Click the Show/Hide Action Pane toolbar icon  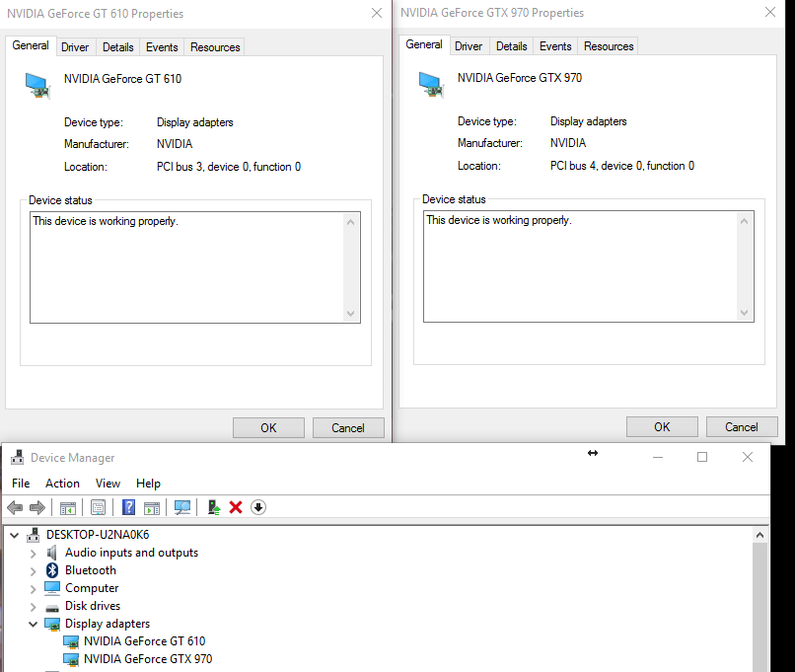152,507
